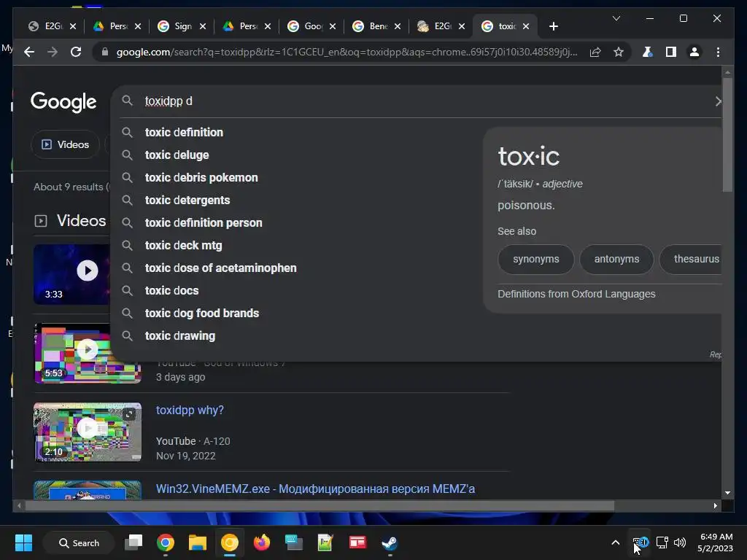Expand the tab search dropdown
The width and height of the screenshot is (747, 560).
tap(616, 18)
